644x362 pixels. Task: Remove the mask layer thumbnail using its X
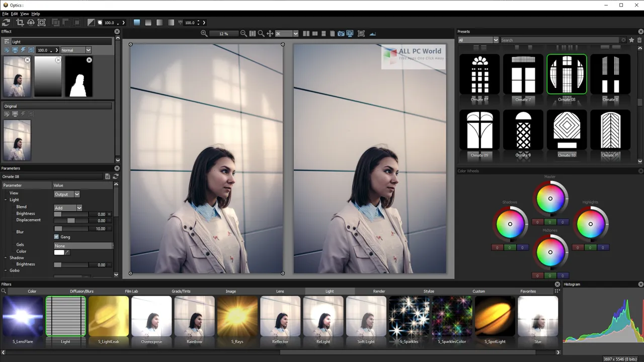(x=89, y=60)
